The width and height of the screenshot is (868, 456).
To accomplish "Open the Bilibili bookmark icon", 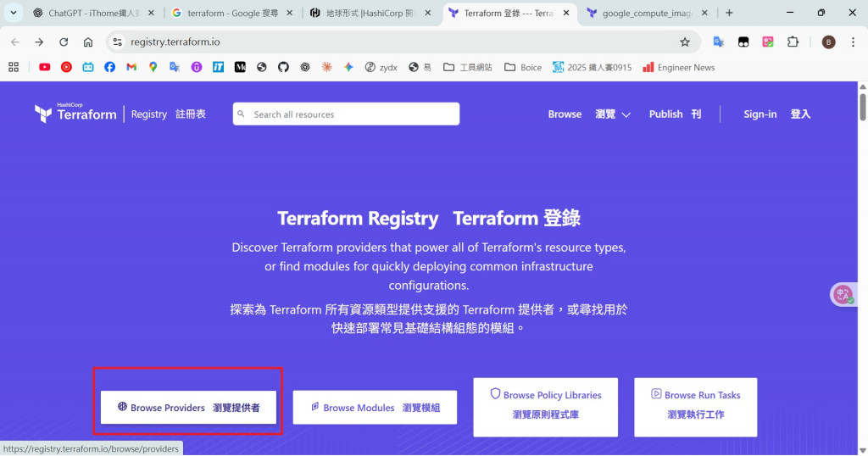I will (x=88, y=67).
